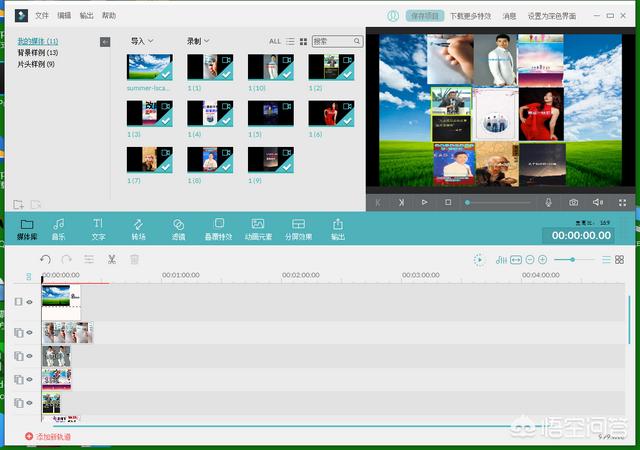640x450 pixels.
Task: Go to next frame in preview
Action: [x=401, y=202]
